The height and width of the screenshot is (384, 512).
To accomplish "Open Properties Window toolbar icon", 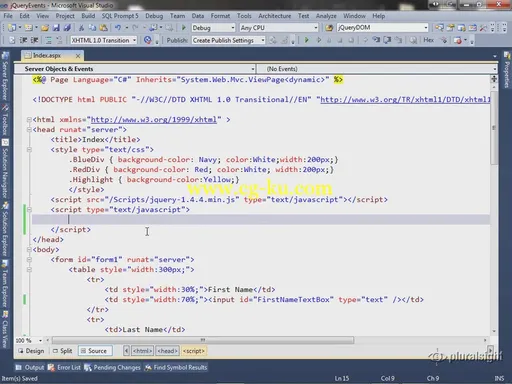I will click(x=451, y=28).
